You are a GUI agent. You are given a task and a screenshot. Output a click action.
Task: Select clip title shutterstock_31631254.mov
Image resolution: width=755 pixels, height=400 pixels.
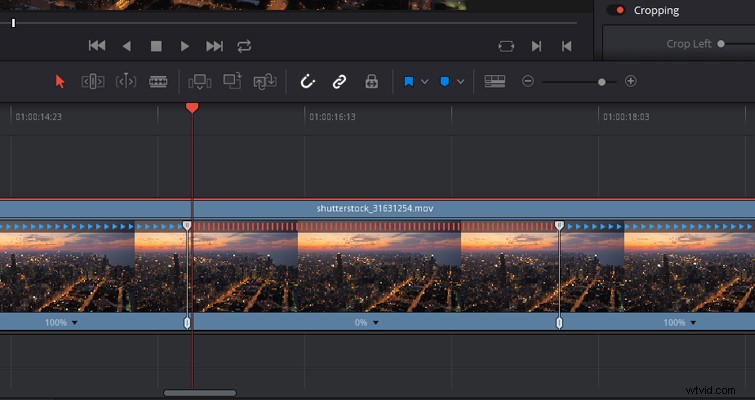(375, 208)
